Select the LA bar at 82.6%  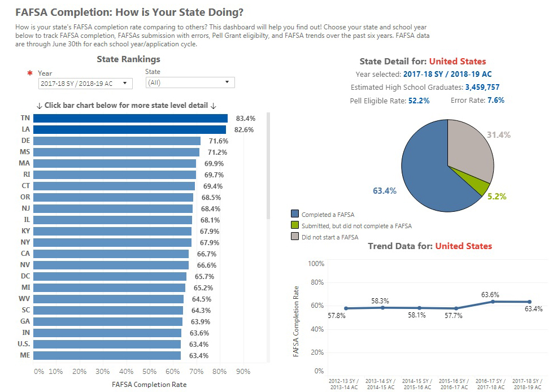pos(129,129)
